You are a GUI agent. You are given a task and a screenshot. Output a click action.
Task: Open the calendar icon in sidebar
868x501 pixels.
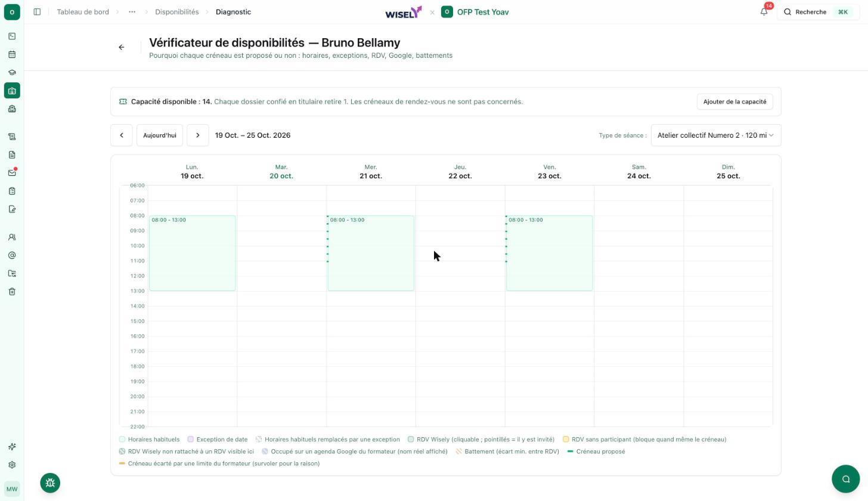pyautogui.click(x=12, y=54)
